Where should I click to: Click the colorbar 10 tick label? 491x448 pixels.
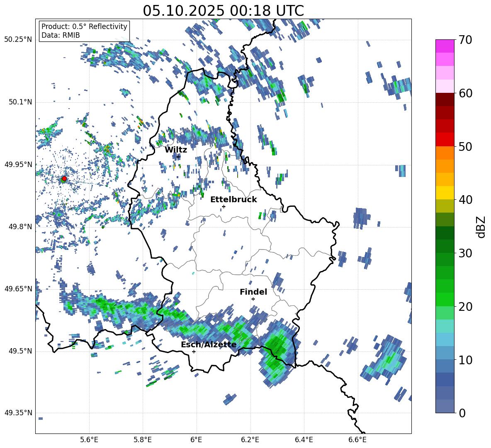click(465, 360)
